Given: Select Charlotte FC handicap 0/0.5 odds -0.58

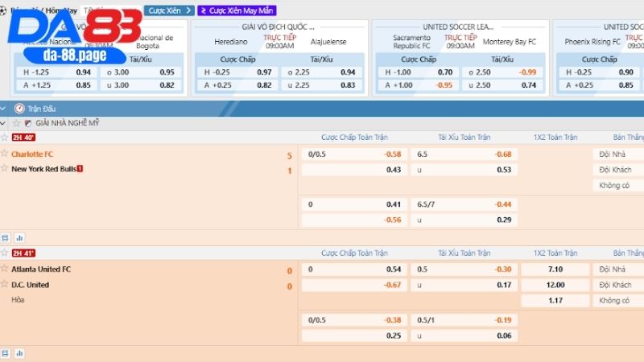Looking at the screenshot, I should [x=354, y=154].
